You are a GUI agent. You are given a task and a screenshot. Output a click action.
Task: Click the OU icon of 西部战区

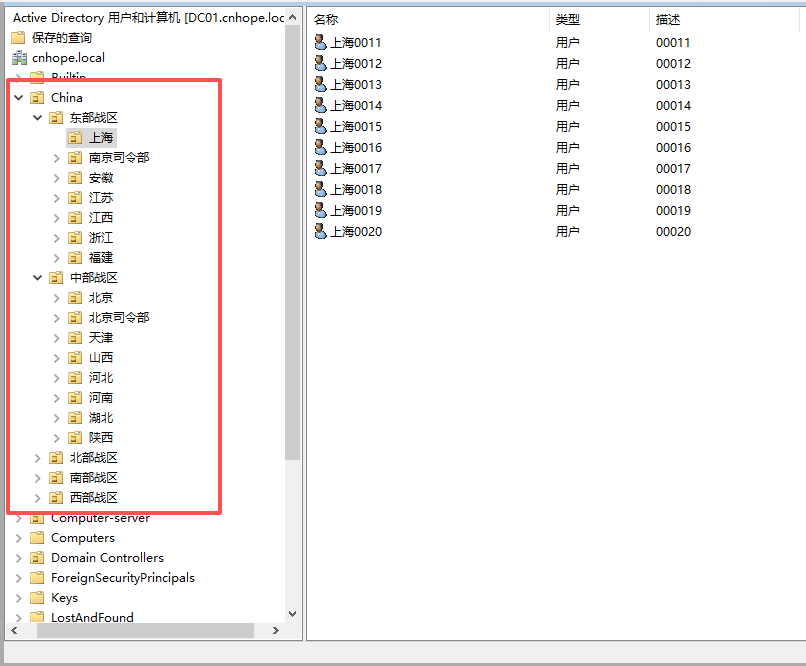(x=56, y=498)
